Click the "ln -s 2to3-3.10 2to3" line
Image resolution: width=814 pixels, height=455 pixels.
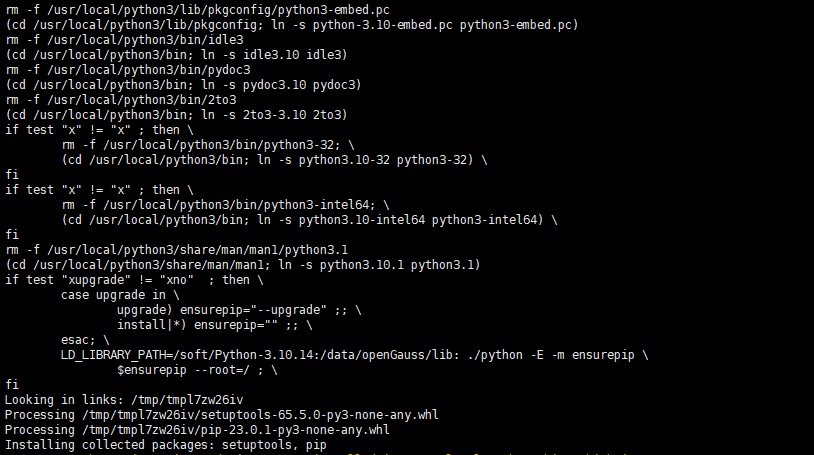(176, 114)
